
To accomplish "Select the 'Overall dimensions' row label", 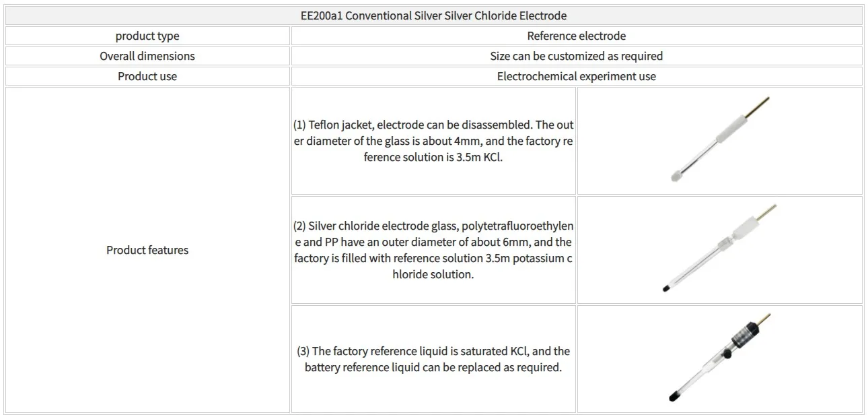I will [x=147, y=56].
